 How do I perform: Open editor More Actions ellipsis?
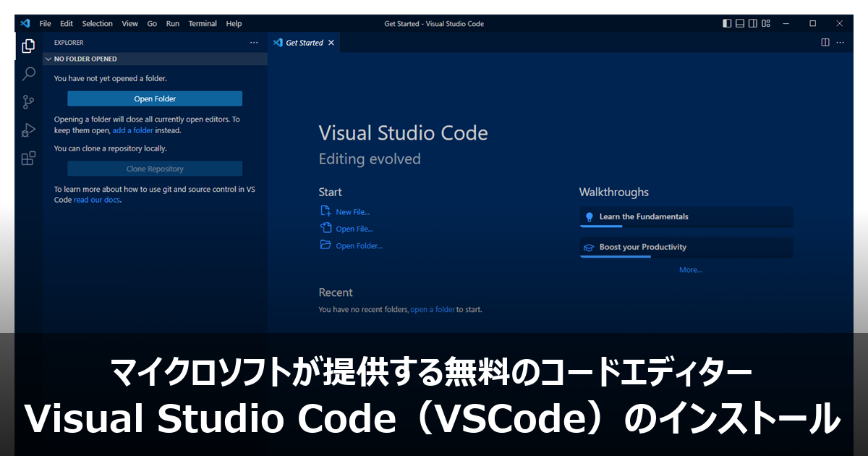point(840,43)
